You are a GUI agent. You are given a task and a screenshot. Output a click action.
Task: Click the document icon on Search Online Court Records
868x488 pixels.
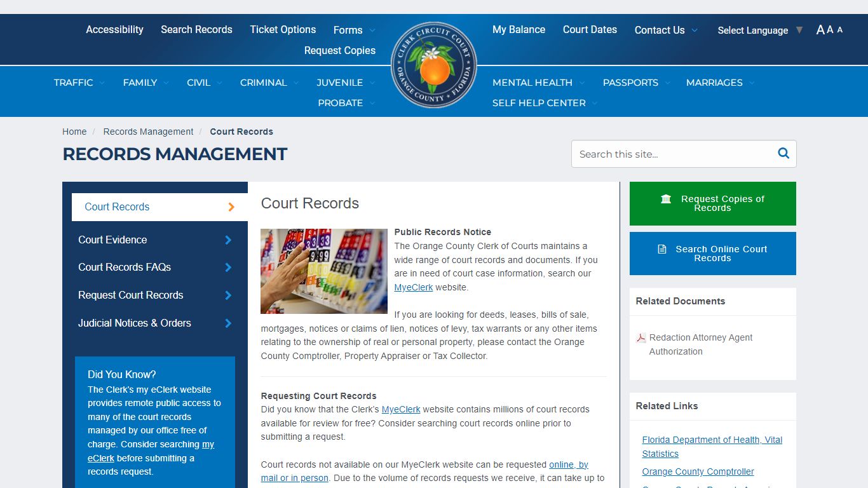click(x=663, y=249)
